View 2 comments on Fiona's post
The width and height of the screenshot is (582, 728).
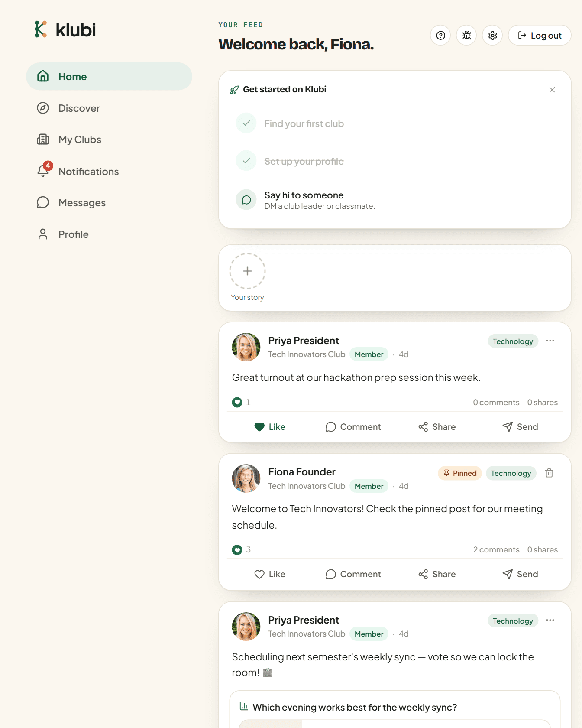click(496, 549)
